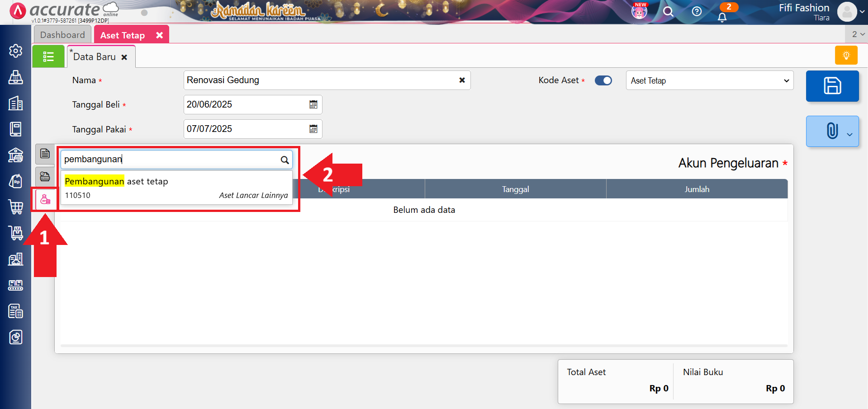Click the search magnifier in account field

(285, 160)
